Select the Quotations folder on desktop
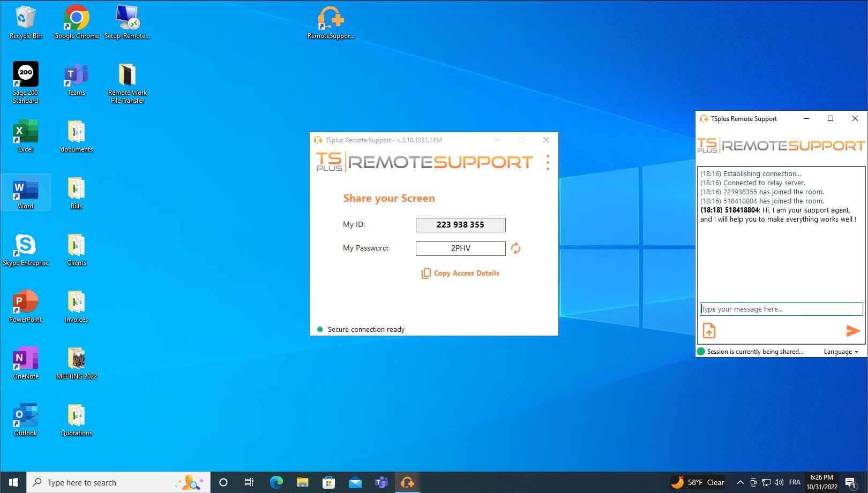The width and height of the screenshot is (868, 493). tap(77, 420)
